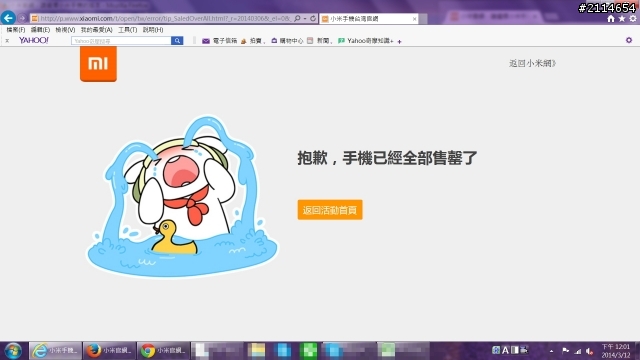The image size is (640, 360).
Task: Open the address bar dropdown arrow
Action: point(305,18)
